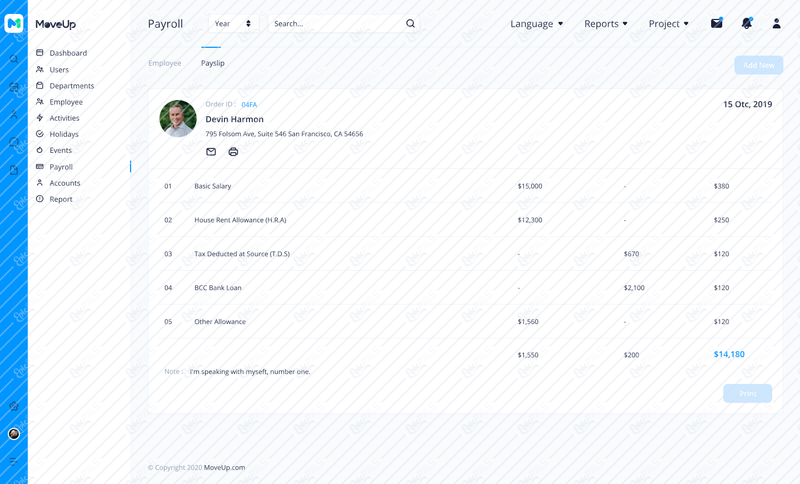Click the $12,300 H.R.A value
This screenshot has height=484, width=800.
530,220
